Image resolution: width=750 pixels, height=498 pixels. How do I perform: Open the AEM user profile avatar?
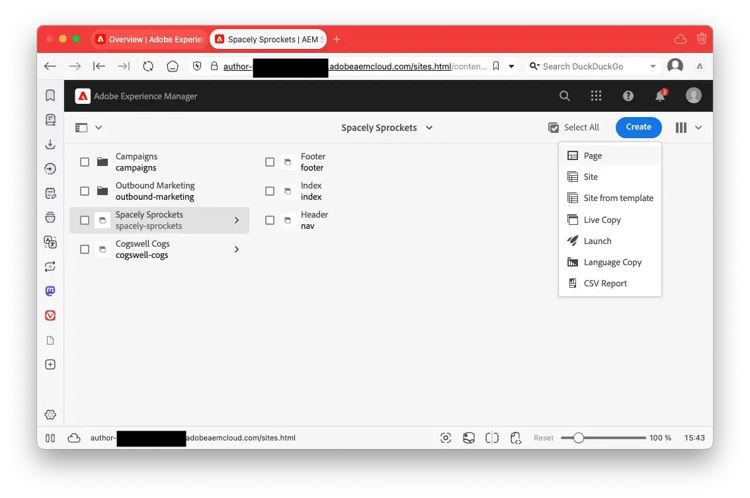pyautogui.click(x=694, y=96)
